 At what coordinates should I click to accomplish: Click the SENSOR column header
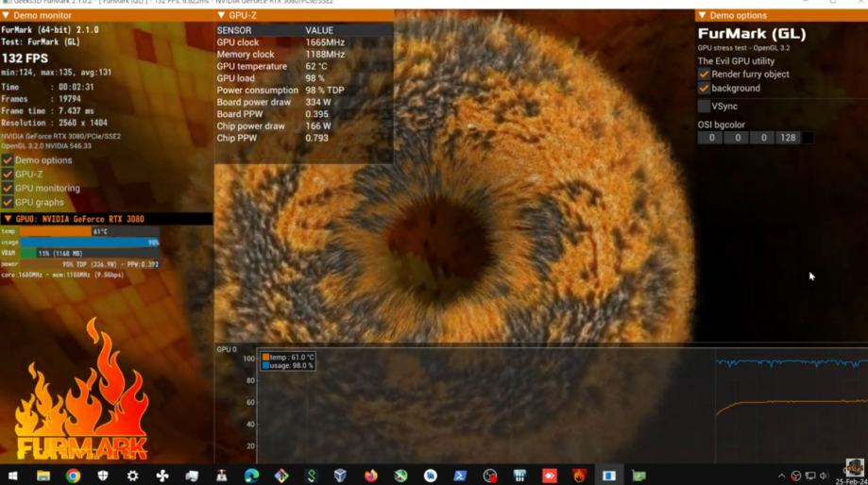coord(234,30)
